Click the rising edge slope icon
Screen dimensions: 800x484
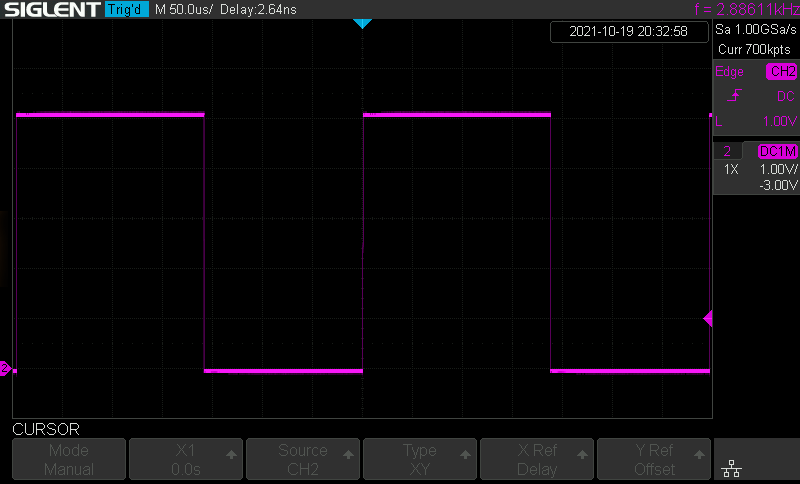(734, 95)
